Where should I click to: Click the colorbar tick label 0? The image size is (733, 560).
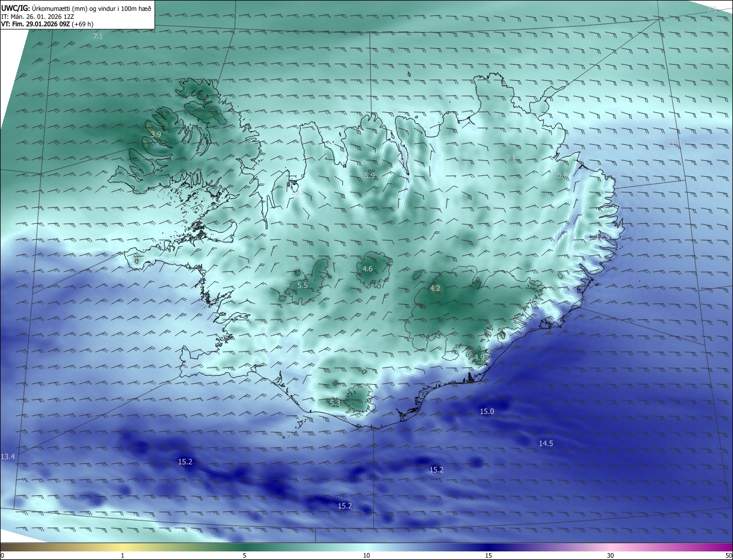(x=2, y=556)
